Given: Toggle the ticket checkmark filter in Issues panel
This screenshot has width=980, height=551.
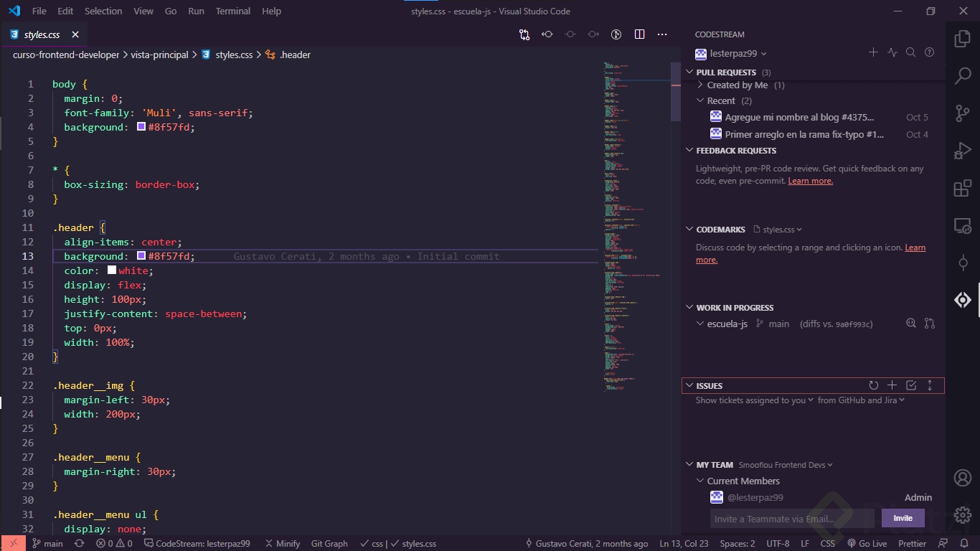Looking at the screenshot, I should click(x=911, y=385).
